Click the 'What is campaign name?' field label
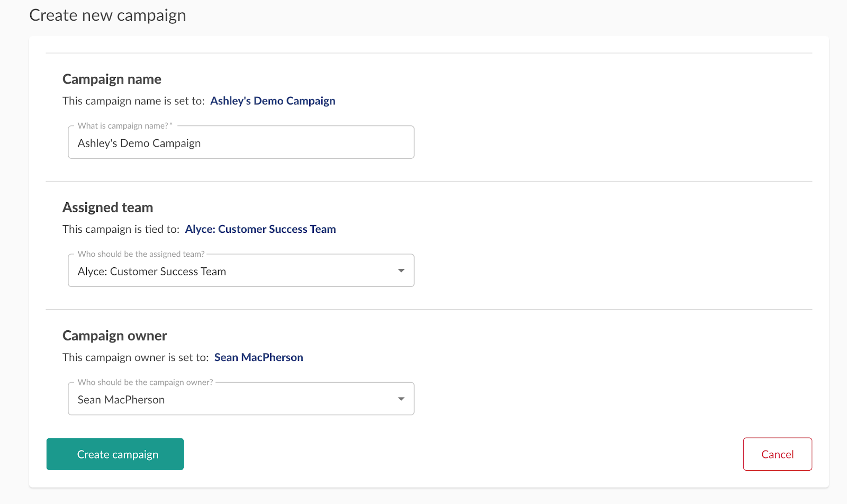Viewport: 847px width, 504px height. point(125,126)
